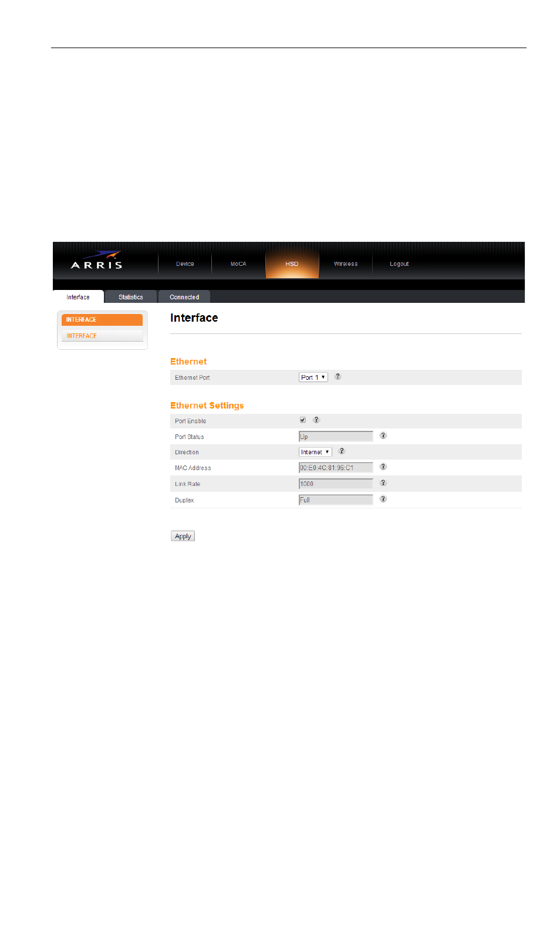Click the Link Rate label
Image resolution: width=560 pixels, height=945 pixels.
187,484
